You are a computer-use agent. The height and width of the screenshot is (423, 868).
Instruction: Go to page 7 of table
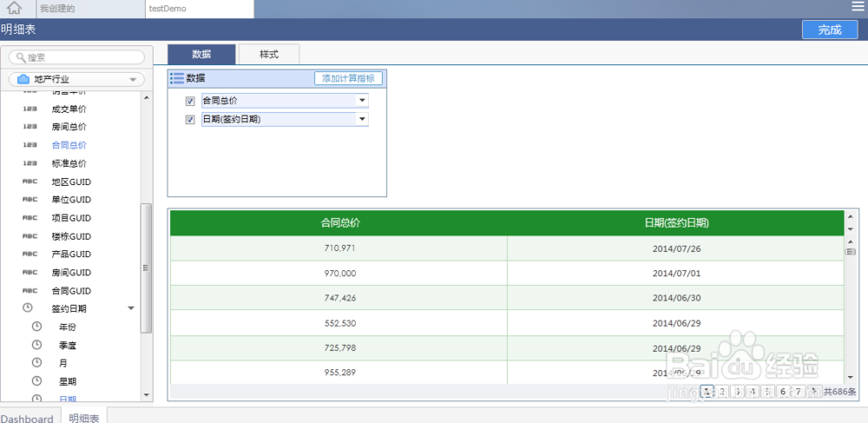pyautogui.click(x=799, y=391)
